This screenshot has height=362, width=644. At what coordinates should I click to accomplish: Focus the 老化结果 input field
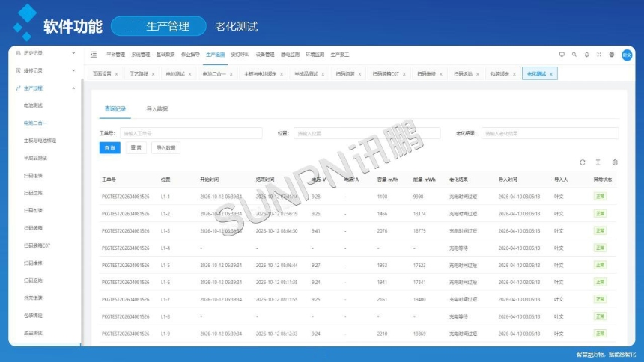click(550, 133)
